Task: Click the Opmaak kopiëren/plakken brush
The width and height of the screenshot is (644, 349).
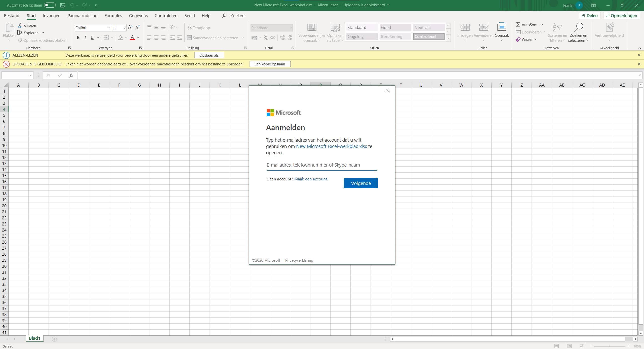Action: [20, 40]
